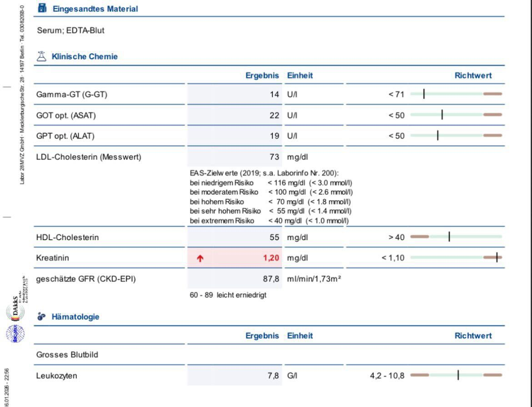Click the Grosses Blutbild row label
532x407 pixels.
67,355
